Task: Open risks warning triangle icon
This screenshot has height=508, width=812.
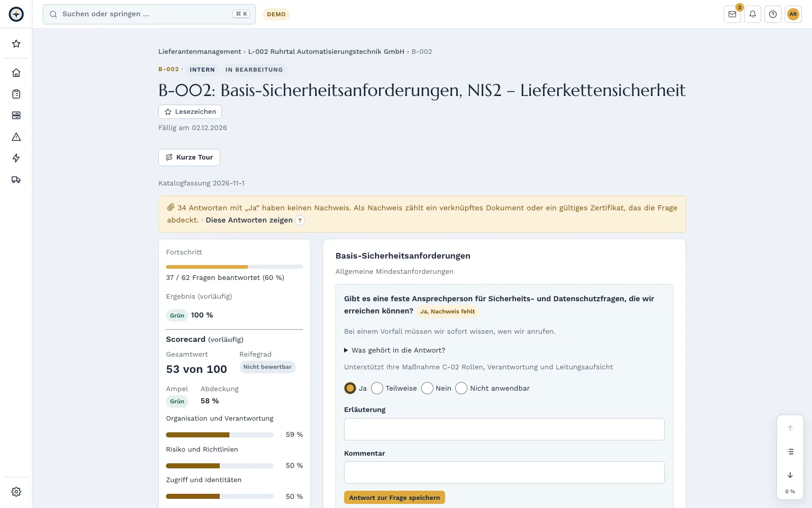Action: point(16,137)
